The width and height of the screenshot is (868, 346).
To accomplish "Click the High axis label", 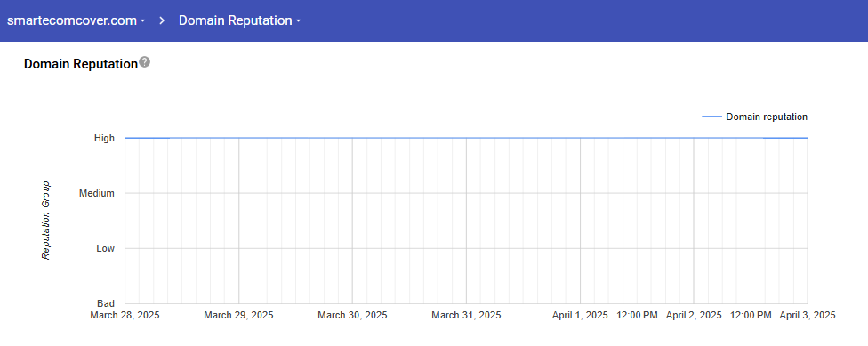I will pyautogui.click(x=104, y=138).
